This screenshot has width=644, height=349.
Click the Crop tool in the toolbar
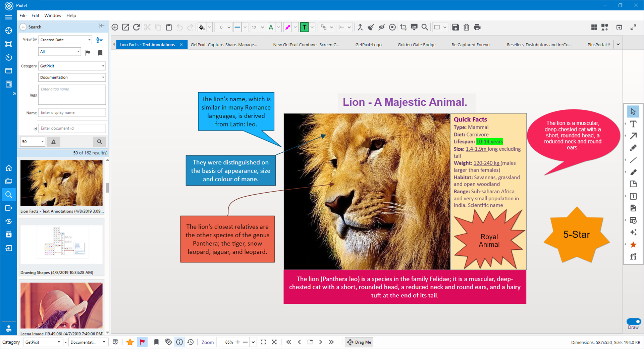pos(403,27)
